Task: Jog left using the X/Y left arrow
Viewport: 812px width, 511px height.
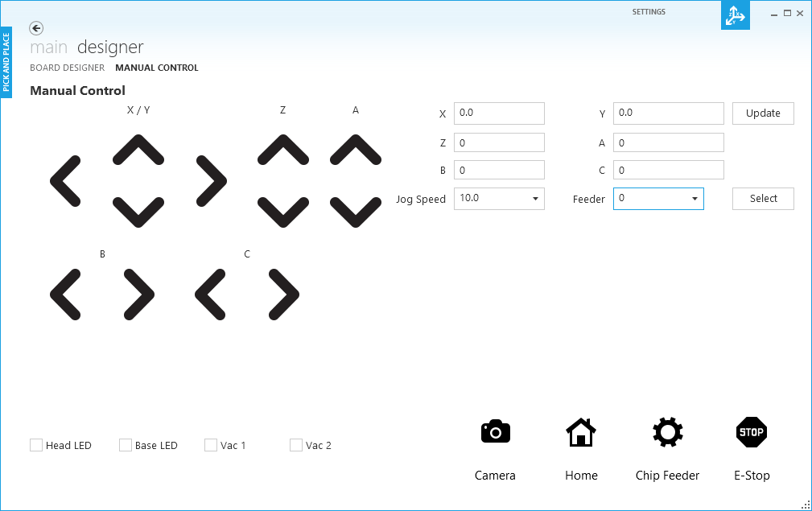Action: 66,182
